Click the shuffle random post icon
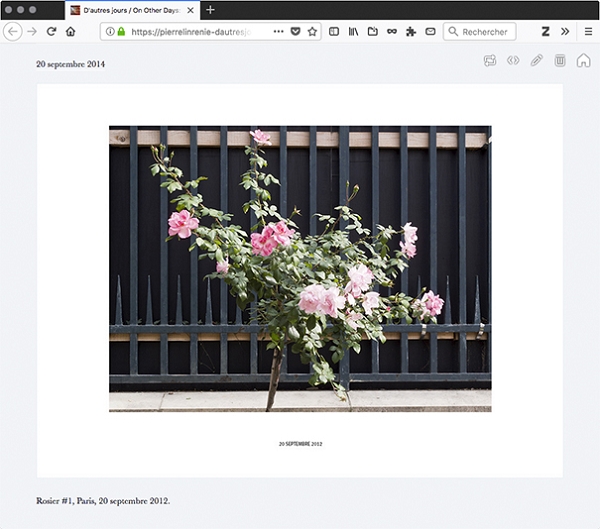 (490, 61)
